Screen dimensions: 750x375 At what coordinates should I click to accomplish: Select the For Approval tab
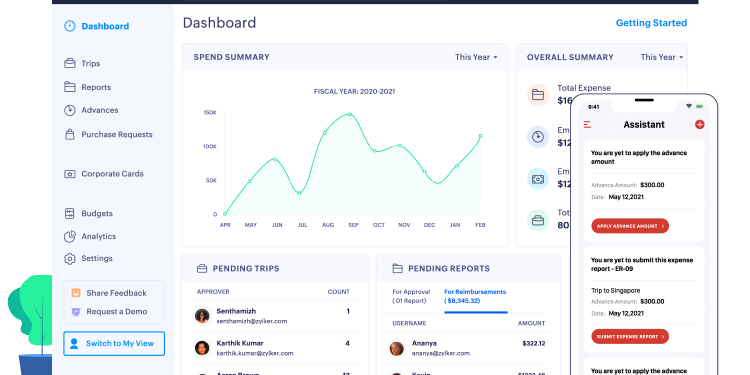(x=411, y=296)
